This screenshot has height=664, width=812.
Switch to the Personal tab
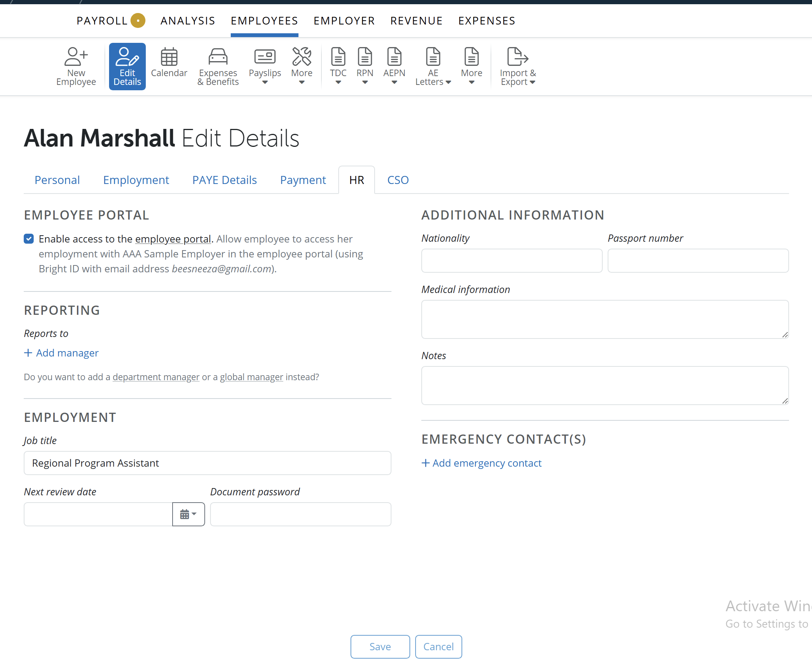click(x=57, y=180)
